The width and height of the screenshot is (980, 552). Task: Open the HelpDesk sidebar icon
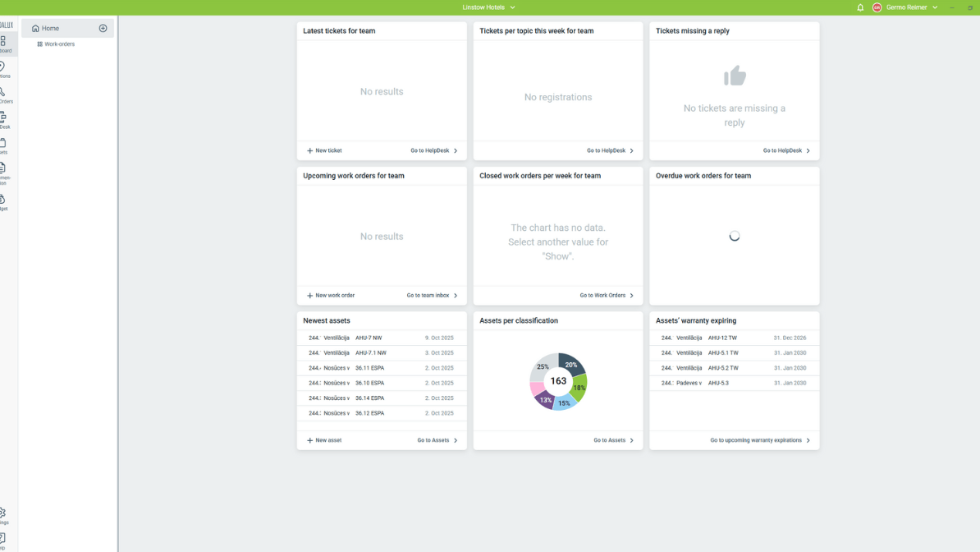[x=3, y=120]
